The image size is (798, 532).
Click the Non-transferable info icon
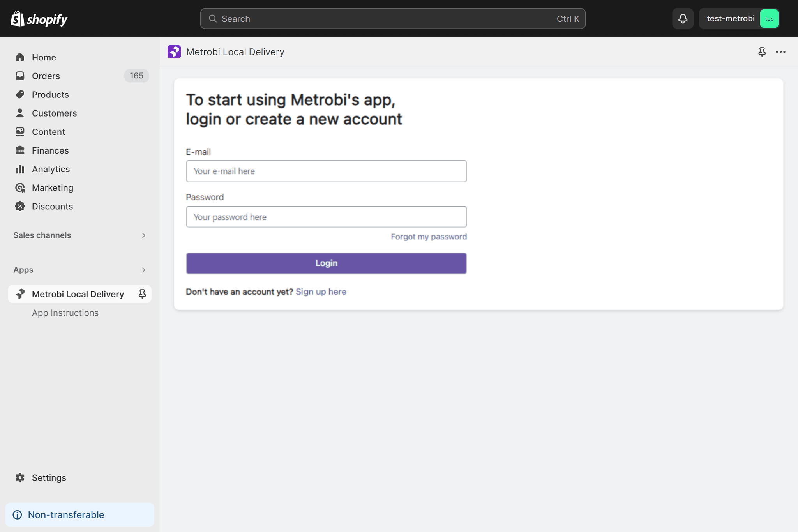pyautogui.click(x=18, y=514)
